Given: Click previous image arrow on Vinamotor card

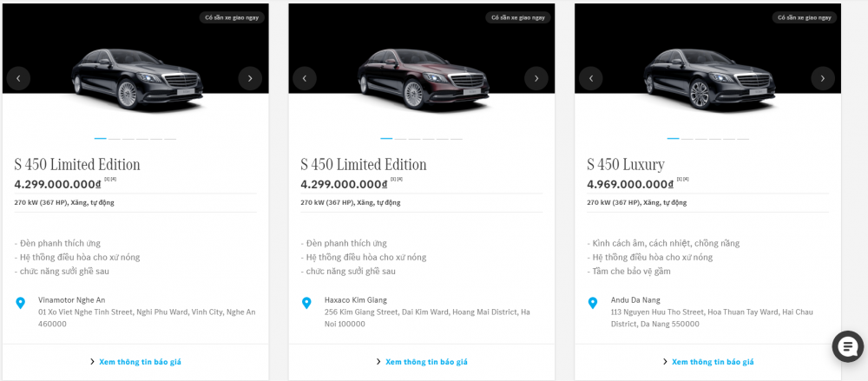Looking at the screenshot, I should [x=18, y=78].
